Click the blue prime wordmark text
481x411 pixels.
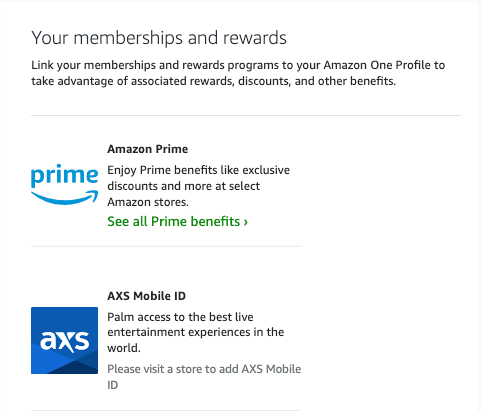pyautogui.click(x=64, y=176)
